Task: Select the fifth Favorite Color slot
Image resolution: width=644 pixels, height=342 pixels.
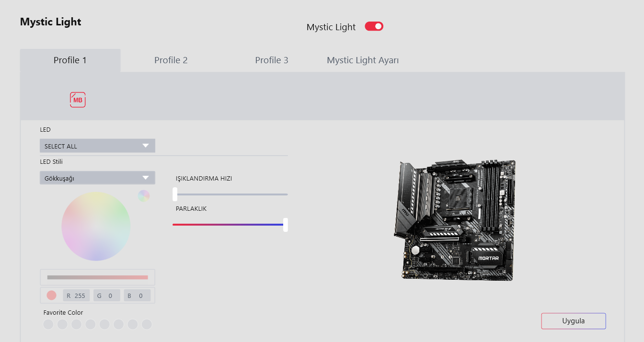Action: [x=104, y=325]
